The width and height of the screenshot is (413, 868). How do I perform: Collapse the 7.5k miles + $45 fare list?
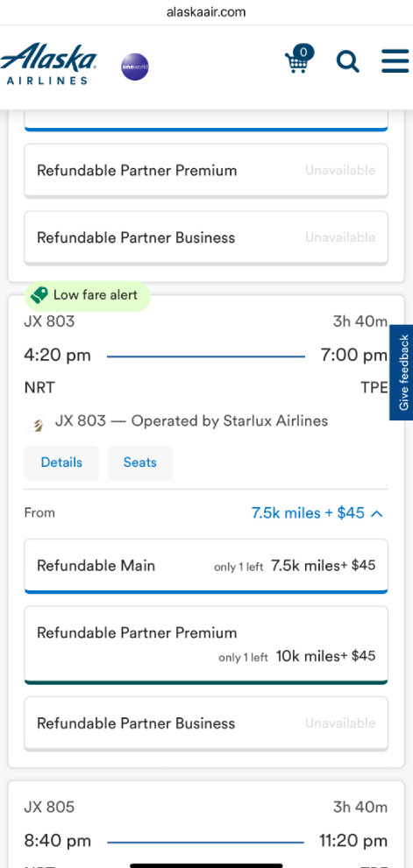coord(317,513)
